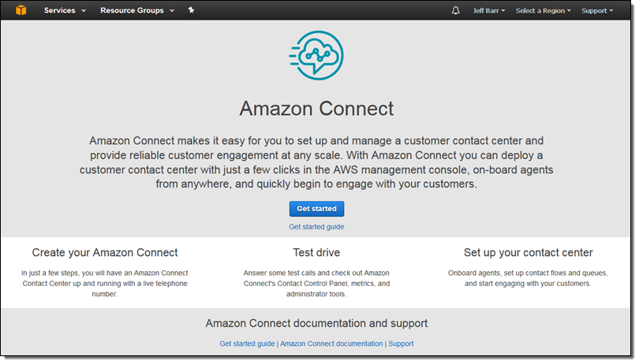Open the Resource Groups menu
Image resolution: width=639 pixels, height=364 pixels.
tap(136, 10)
